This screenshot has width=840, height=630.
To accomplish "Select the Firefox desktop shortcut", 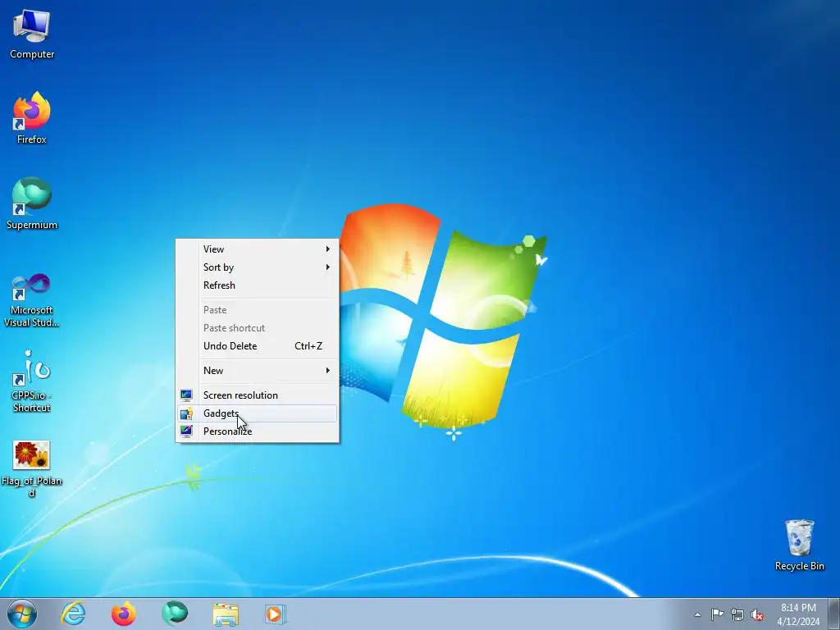I will coord(32,118).
